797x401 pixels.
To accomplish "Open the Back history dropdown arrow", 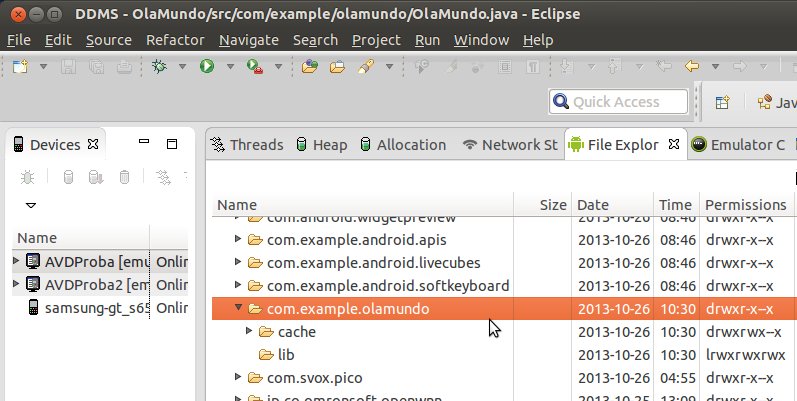I will click(715, 67).
